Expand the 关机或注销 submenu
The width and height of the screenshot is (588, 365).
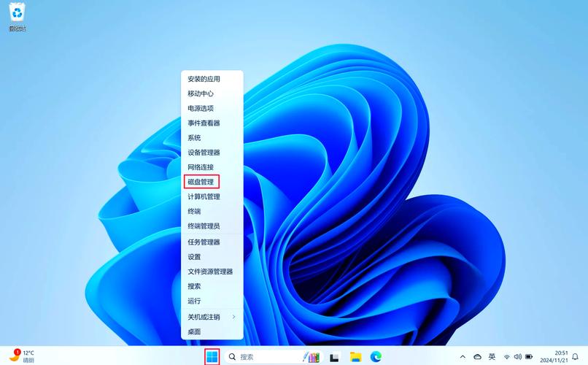click(x=212, y=317)
